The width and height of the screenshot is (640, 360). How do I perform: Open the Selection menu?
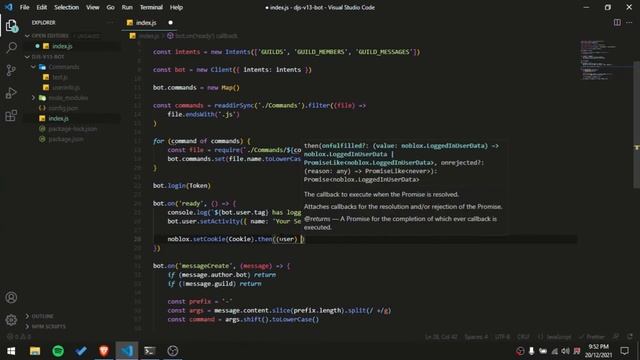click(67, 7)
